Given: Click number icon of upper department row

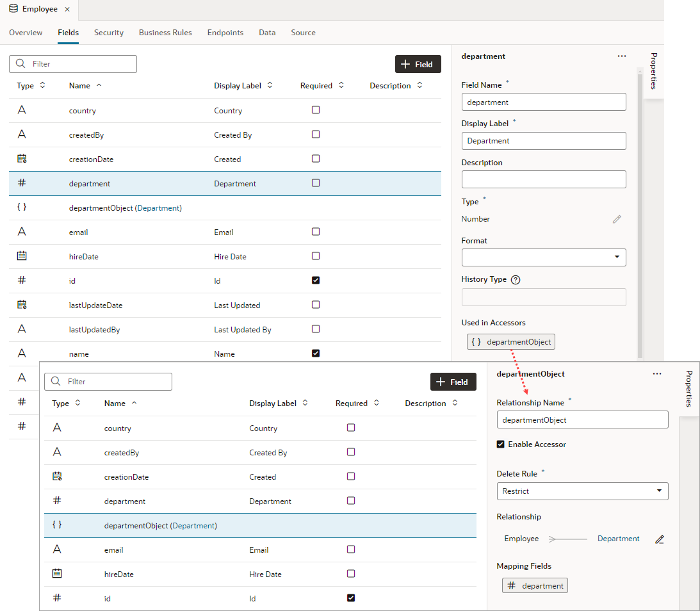Looking at the screenshot, I should pos(21,183).
